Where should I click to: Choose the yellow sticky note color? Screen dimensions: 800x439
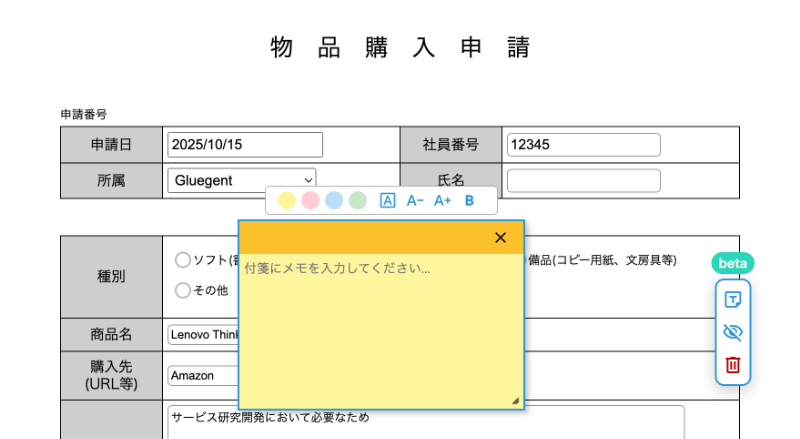tap(286, 201)
